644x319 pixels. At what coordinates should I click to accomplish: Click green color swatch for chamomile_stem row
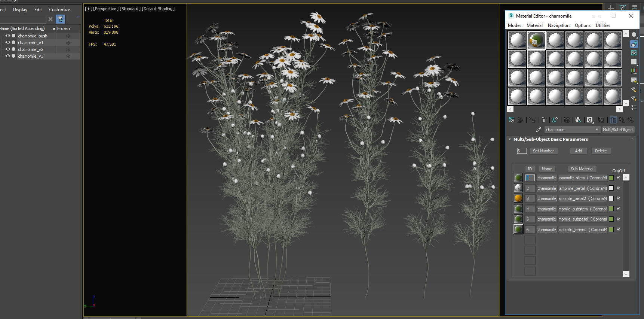(611, 178)
